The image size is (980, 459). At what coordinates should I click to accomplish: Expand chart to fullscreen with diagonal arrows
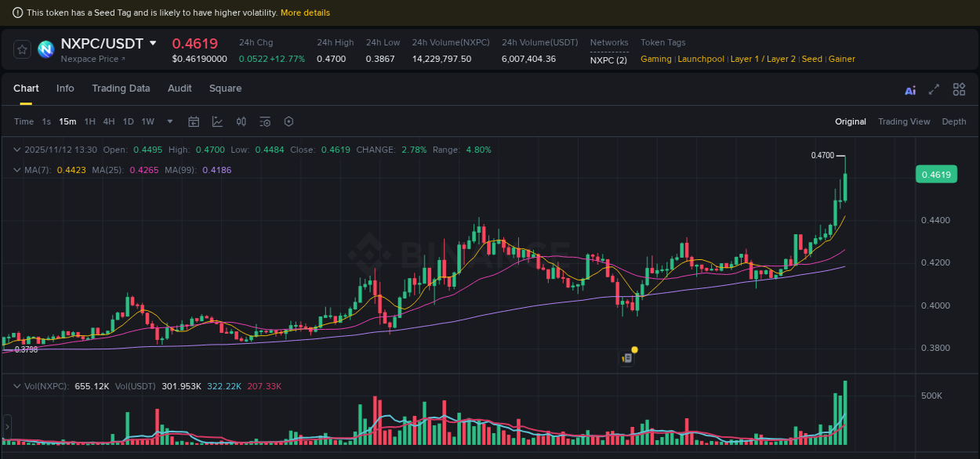pos(934,90)
